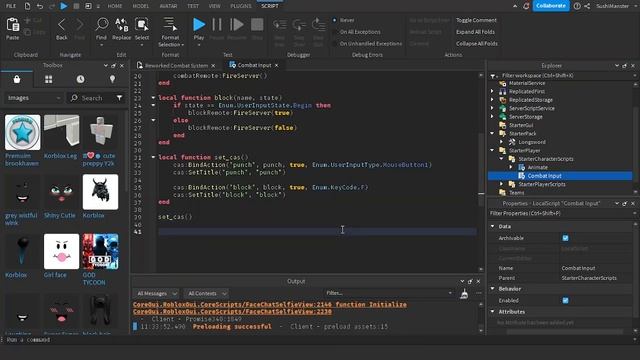Select On Unhandled Exceptions option

[x=367, y=44]
